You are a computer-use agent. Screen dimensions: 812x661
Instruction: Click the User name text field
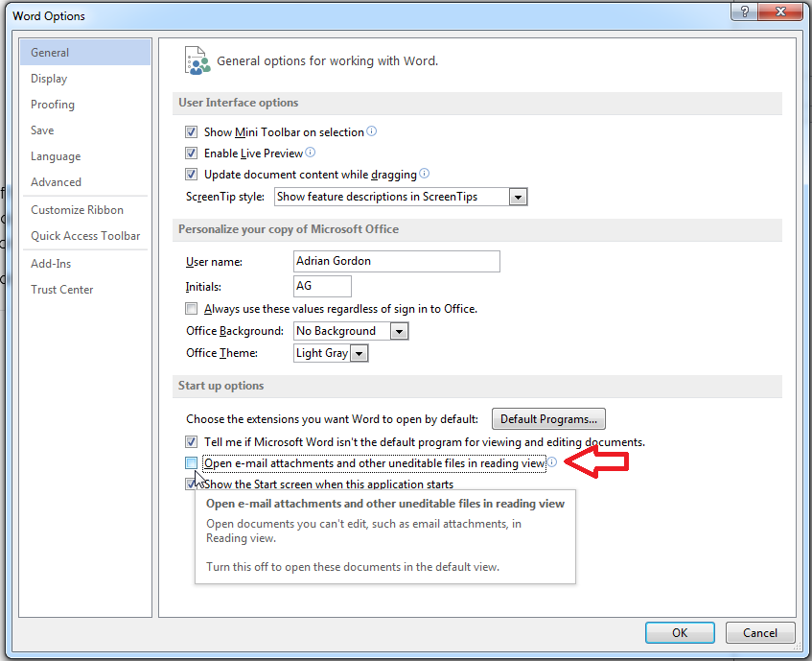click(x=397, y=261)
